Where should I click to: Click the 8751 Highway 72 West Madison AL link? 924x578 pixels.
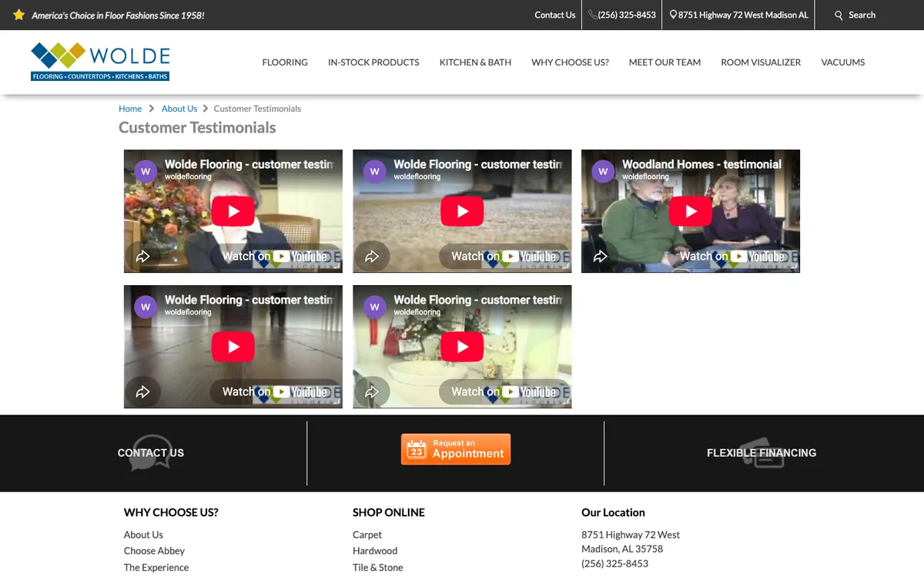tap(743, 15)
